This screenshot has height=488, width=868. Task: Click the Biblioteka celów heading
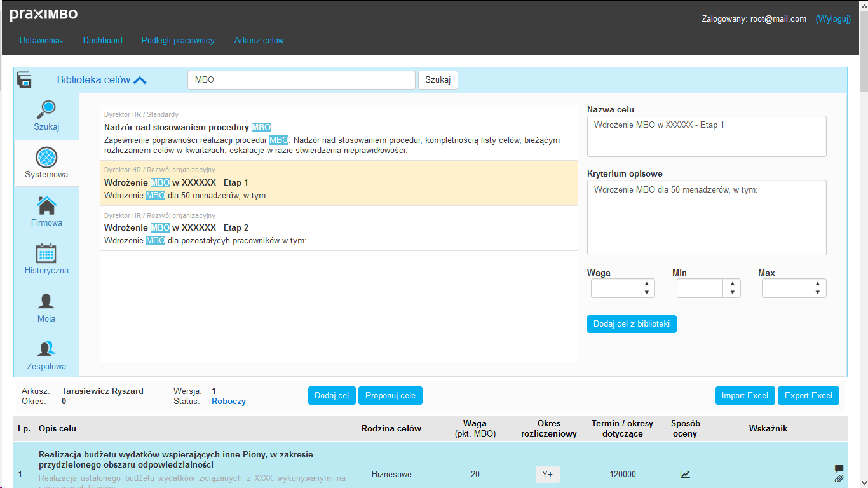pyautogui.click(x=93, y=80)
